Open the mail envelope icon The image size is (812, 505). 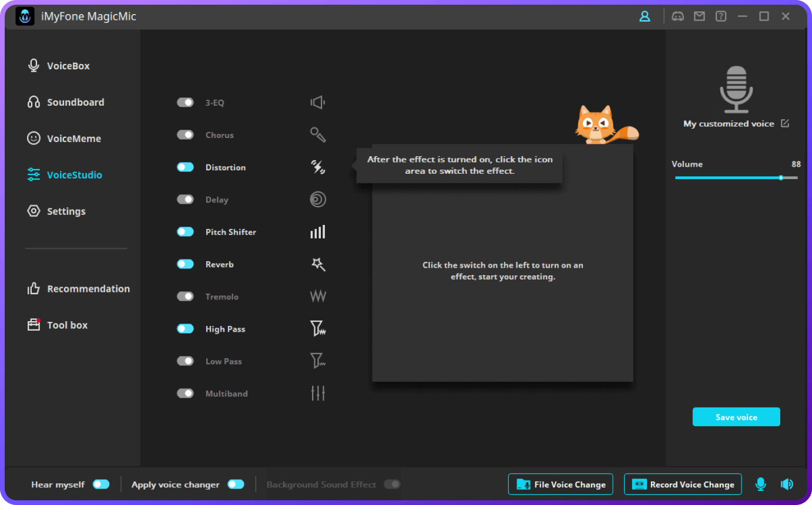(699, 16)
